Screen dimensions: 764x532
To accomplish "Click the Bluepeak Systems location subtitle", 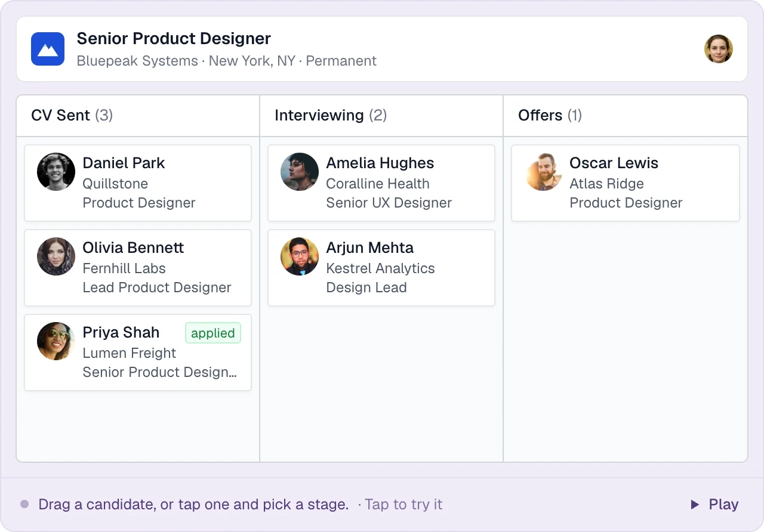I will point(227,61).
